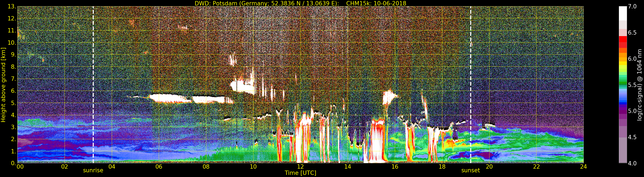Viewport: 644px width, 177px height.
Task: Click the '5.' height axis tick label
Action: click(x=14, y=103)
